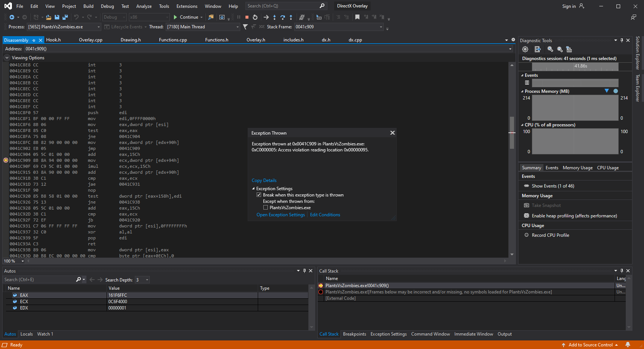This screenshot has width=644, height=349.
Task: Restart the debugging session
Action: tap(255, 17)
